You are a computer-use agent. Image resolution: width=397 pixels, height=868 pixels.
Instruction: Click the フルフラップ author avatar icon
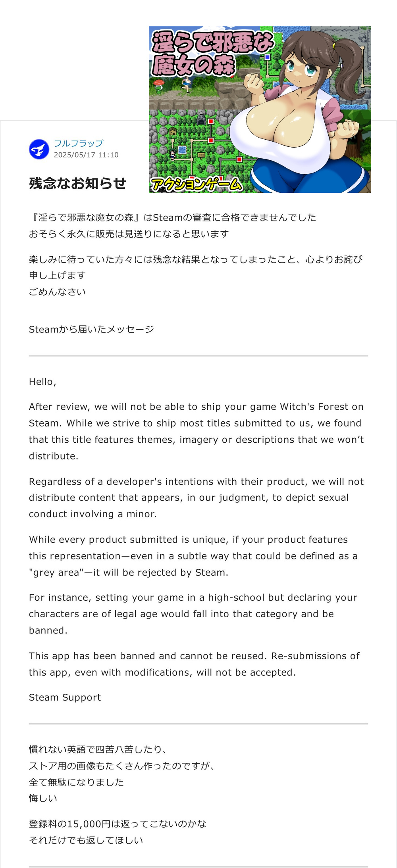point(39,149)
